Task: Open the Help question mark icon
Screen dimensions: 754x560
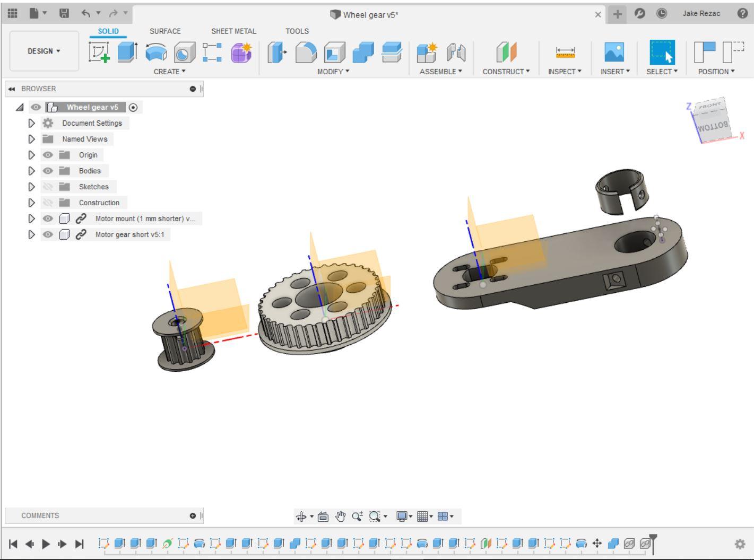Action: [x=743, y=14]
